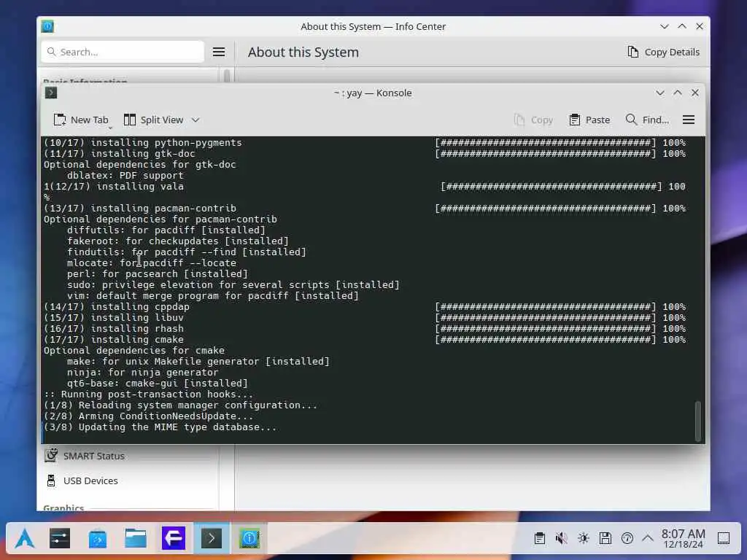Click the Konsole terminal icon in titlebar
This screenshot has width=747, height=560.
(x=51, y=93)
